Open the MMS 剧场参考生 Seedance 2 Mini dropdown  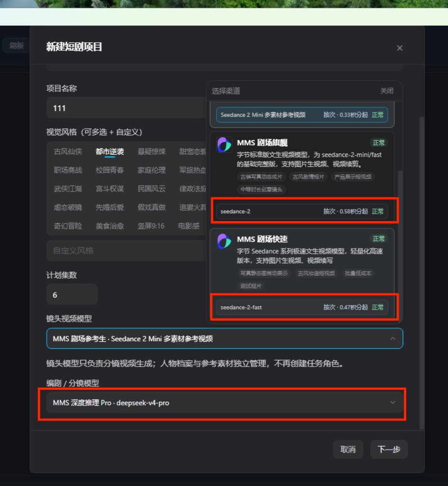click(x=224, y=338)
